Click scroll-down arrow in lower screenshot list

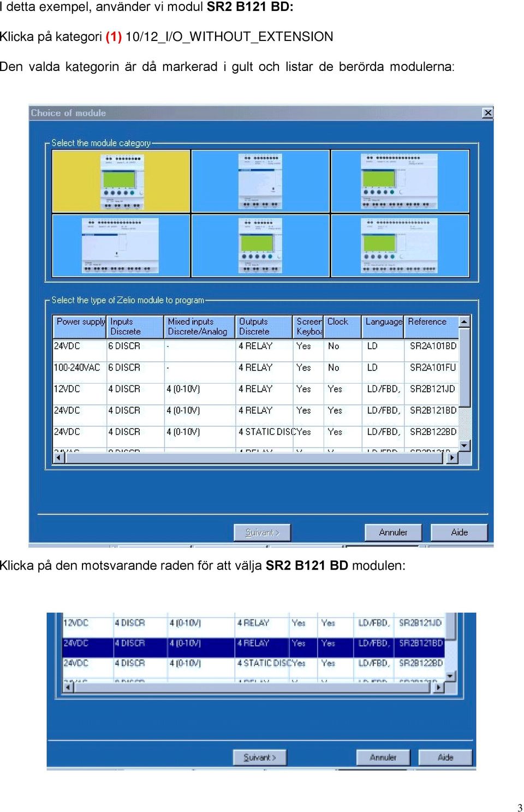(450, 677)
